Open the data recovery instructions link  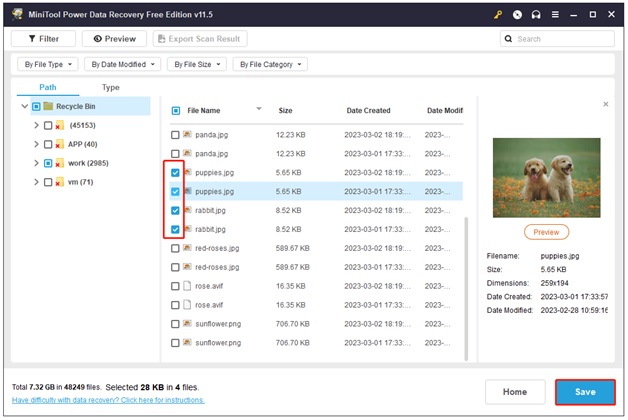coord(108,400)
